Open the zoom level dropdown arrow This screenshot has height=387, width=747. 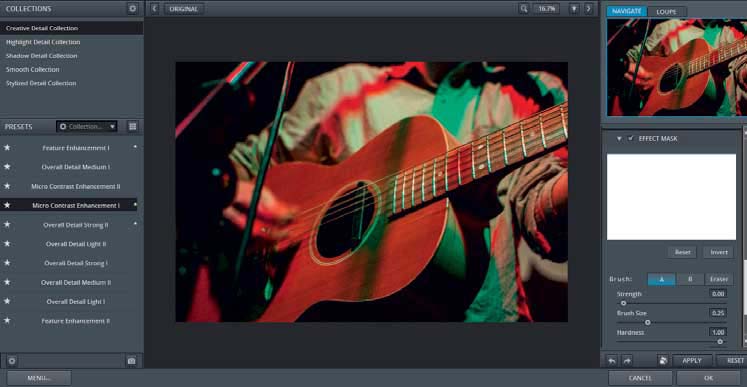574,9
